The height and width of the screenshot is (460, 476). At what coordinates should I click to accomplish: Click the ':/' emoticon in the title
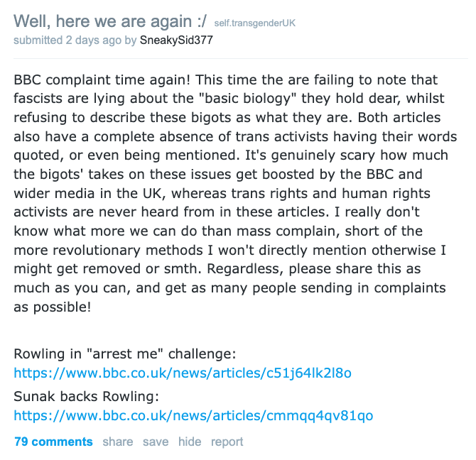[201, 21]
